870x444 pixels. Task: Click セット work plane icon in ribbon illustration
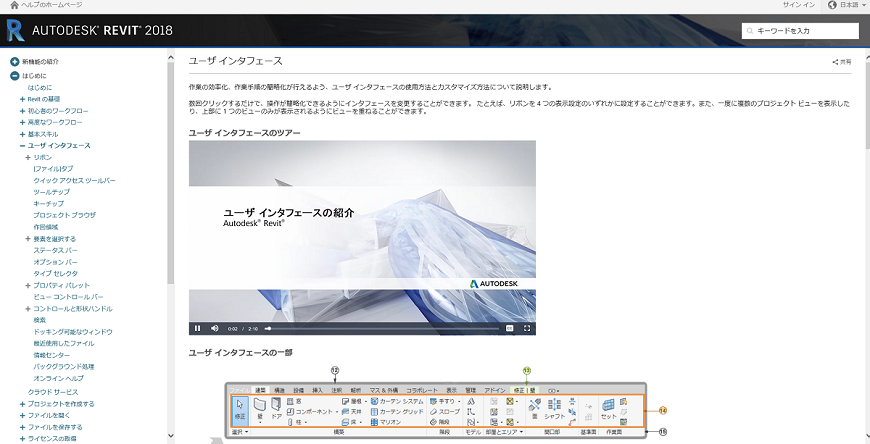pos(609,405)
